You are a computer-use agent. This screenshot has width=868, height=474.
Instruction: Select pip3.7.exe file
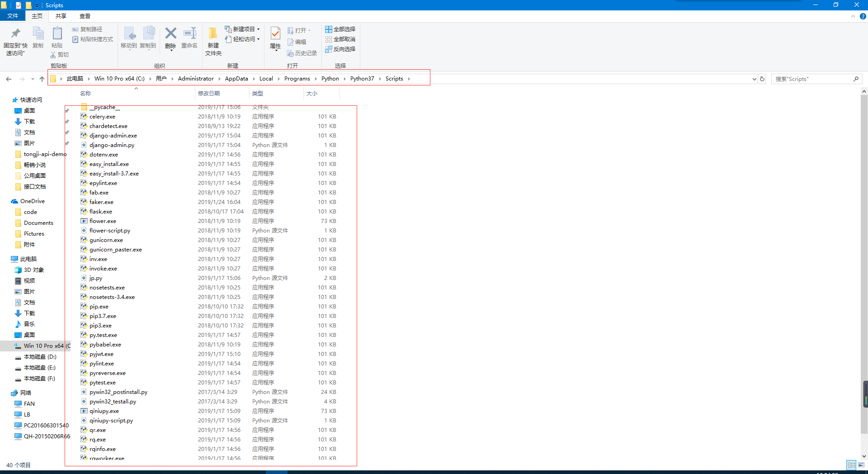[x=103, y=316]
